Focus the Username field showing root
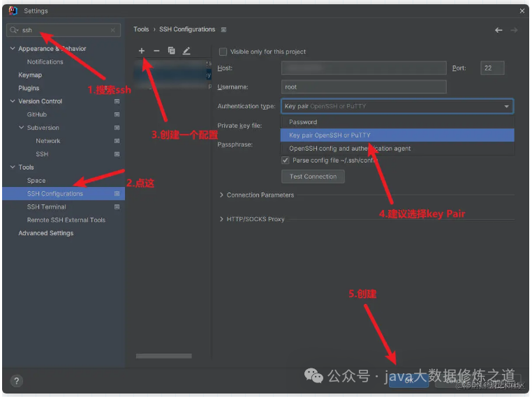This screenshot has width=532, height=397. click(364, 87)
